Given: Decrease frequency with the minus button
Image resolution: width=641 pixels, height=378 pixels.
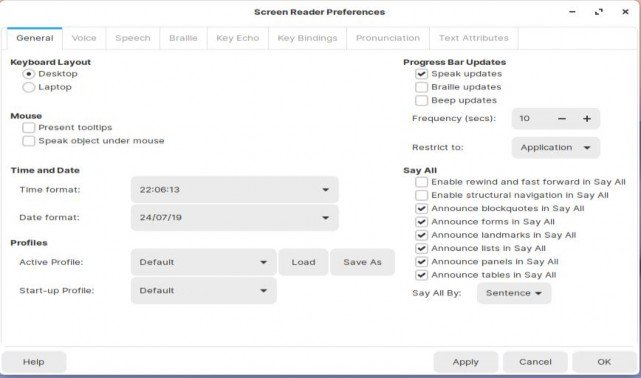Looking at the screenshot, I should [x=562, y=119].
